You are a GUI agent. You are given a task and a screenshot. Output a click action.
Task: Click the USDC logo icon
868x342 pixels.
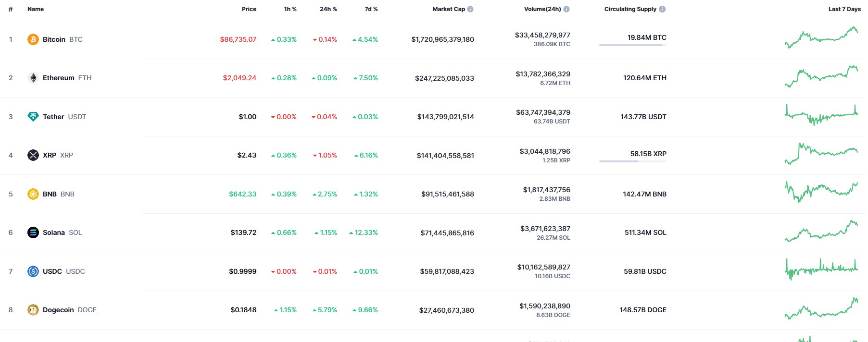coord(33,271)
